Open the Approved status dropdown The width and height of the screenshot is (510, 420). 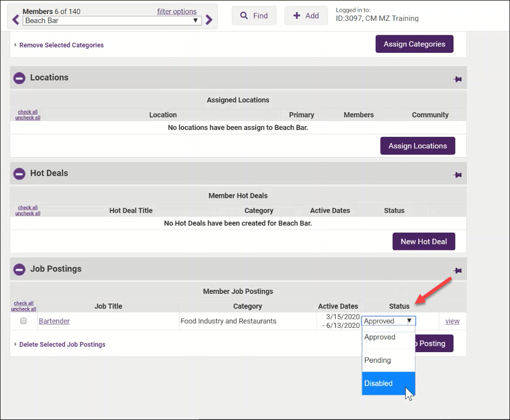coord(388,321)
